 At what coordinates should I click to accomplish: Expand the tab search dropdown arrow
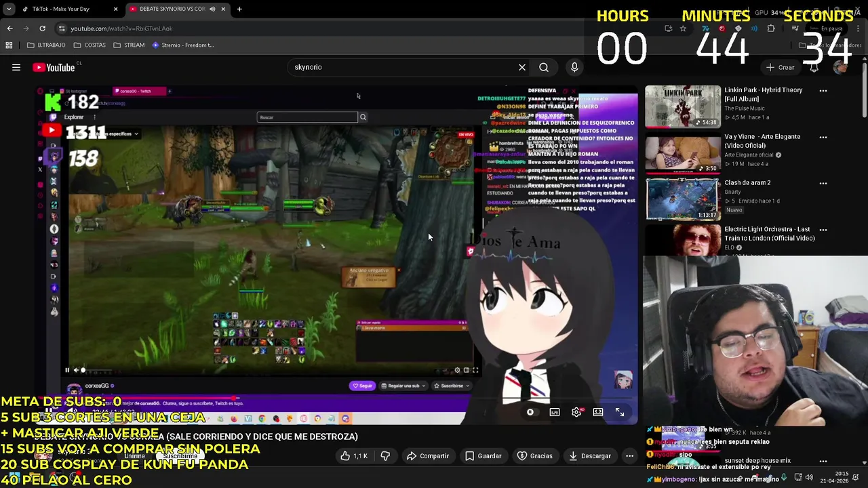9,9
